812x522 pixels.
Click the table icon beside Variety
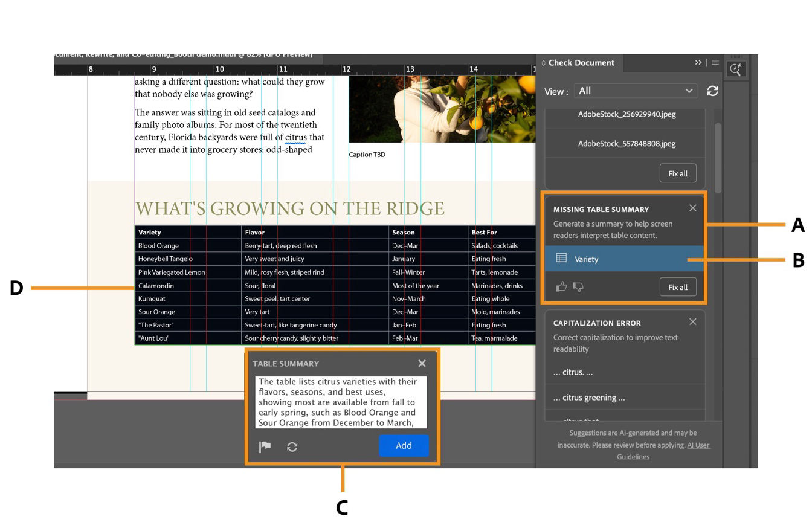(561, 259)
